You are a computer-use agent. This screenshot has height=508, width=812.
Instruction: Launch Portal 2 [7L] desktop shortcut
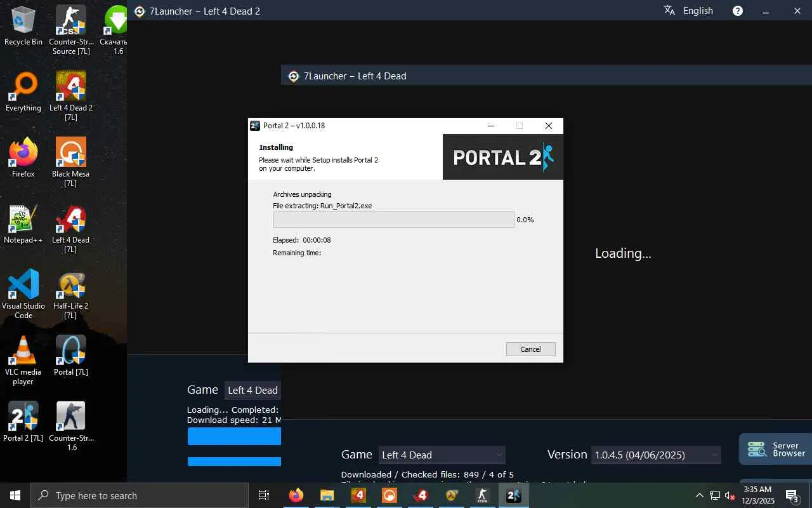tap(23, 422)
